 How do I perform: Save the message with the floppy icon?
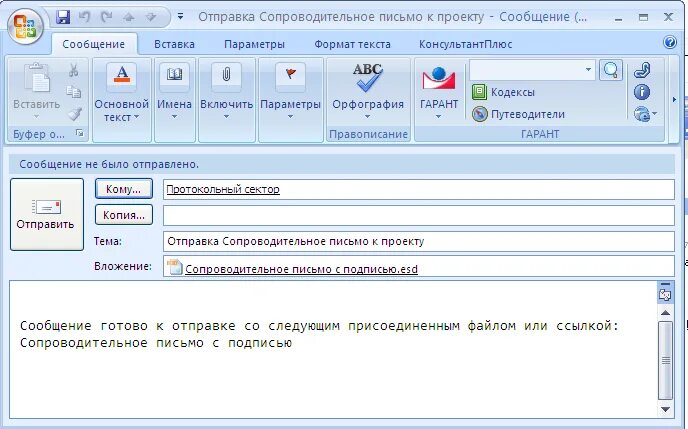click(63, 17)
